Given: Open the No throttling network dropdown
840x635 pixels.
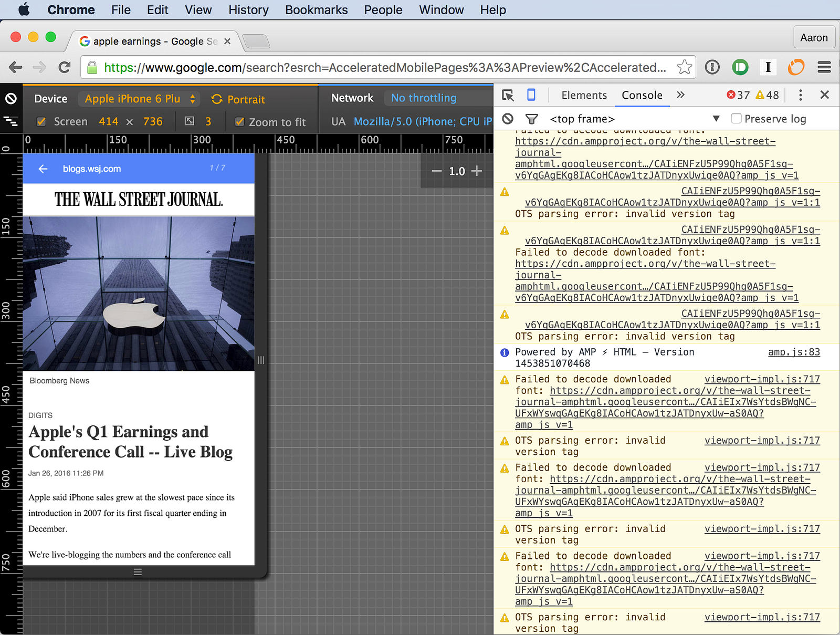Looking at the screenshot, I should [x=424, y=98].
